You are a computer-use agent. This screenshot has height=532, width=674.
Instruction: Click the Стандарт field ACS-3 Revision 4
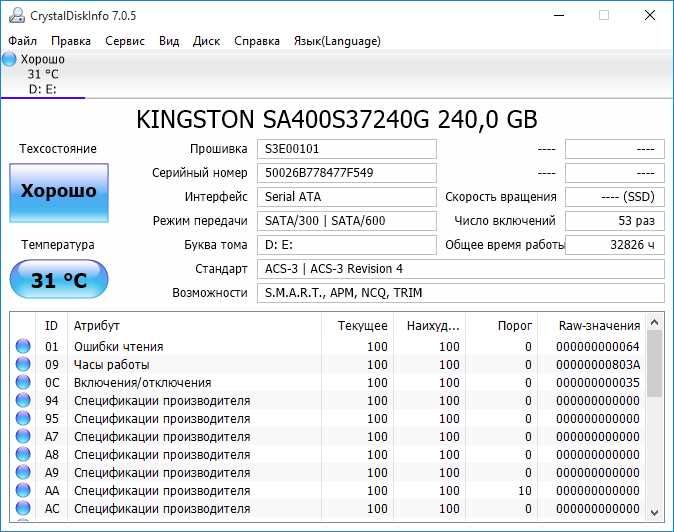point(461,269)
